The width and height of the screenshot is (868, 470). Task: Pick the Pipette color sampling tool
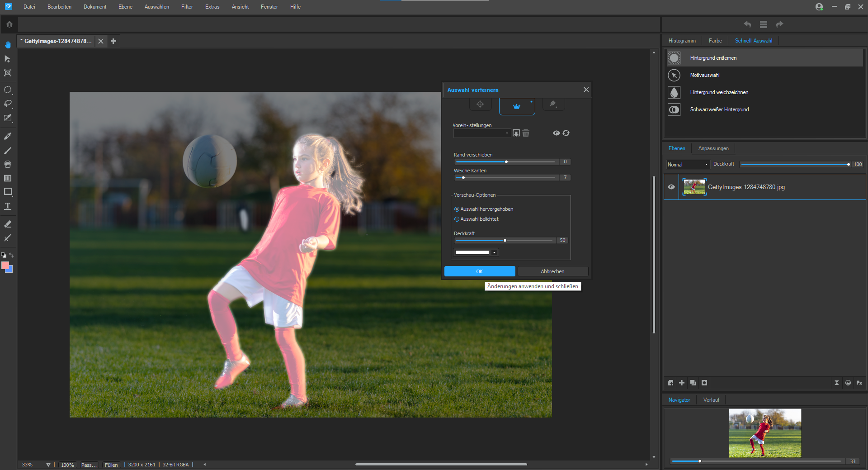[8, 136]
